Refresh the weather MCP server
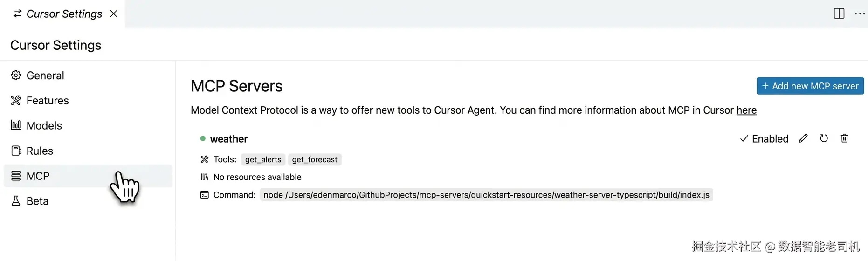 click(x=824, y=138)
